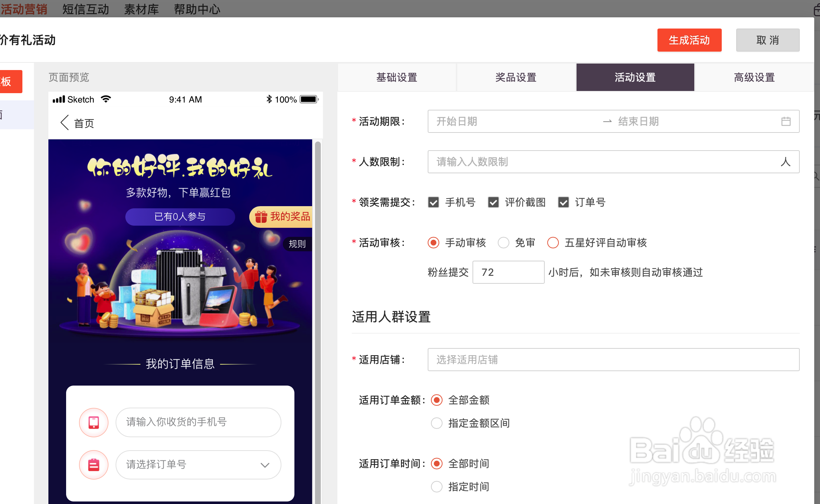This screenshot has width=820, height=504.
Task: Click the phone icon in the order info card
Action: coord(94,422)
